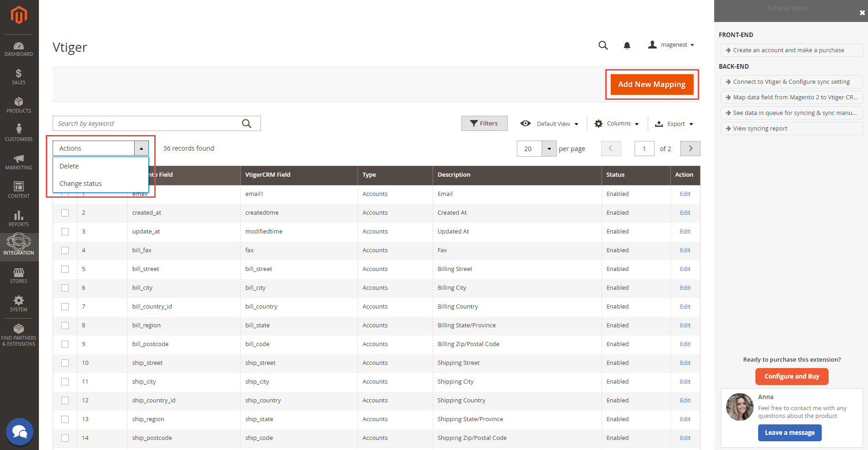This screenshot has width=868, height=450.
Task: Open the per page count dropdown arrow
Action: (x=549, y=149)
